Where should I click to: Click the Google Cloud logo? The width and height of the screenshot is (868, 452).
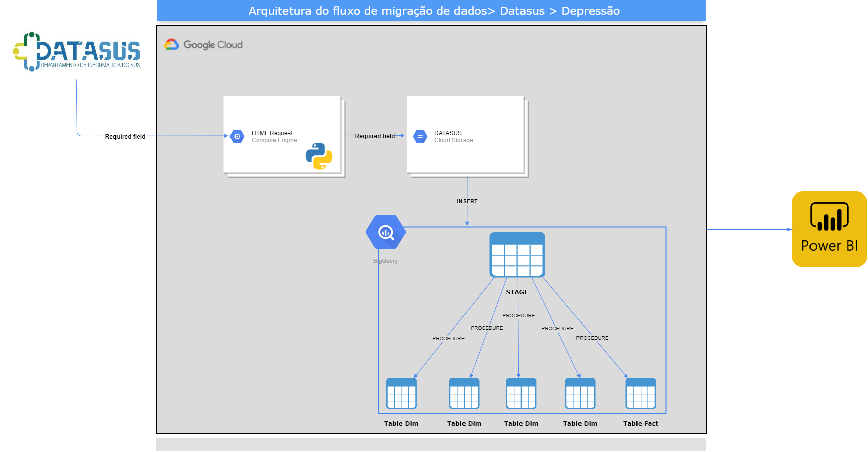(x=203, y=45)
